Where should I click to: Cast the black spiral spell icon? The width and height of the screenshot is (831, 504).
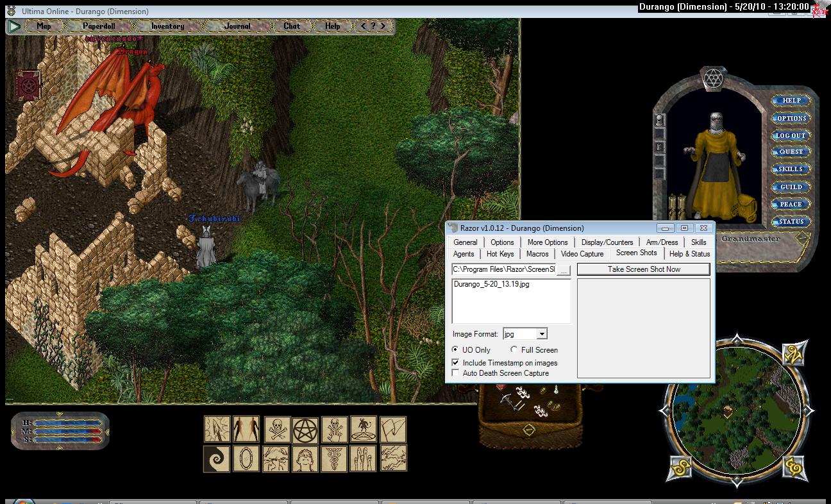(x=217, y=458)
